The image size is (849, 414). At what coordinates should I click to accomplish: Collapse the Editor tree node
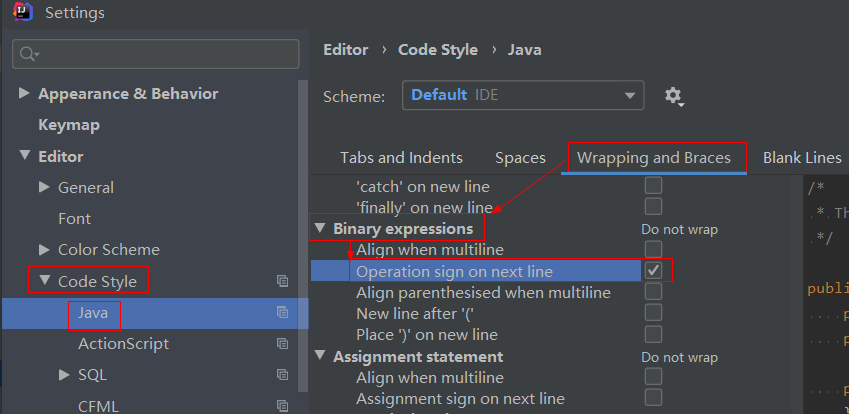tap(24, 156)
